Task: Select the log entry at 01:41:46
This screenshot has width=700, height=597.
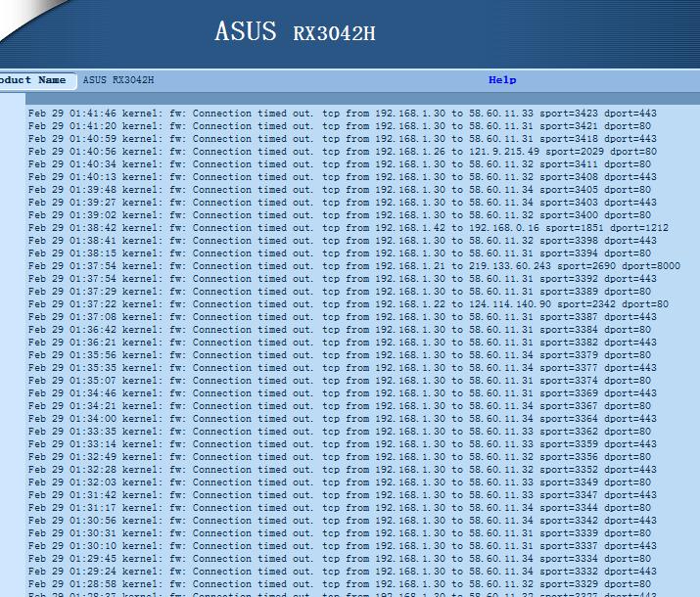Action: [x=343, y=114]
